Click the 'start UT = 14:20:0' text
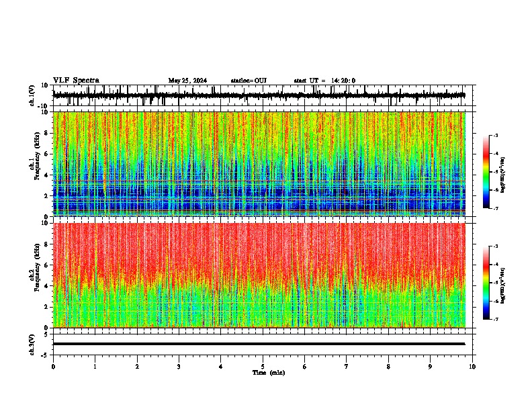532x411 pixels. (324, 81)
